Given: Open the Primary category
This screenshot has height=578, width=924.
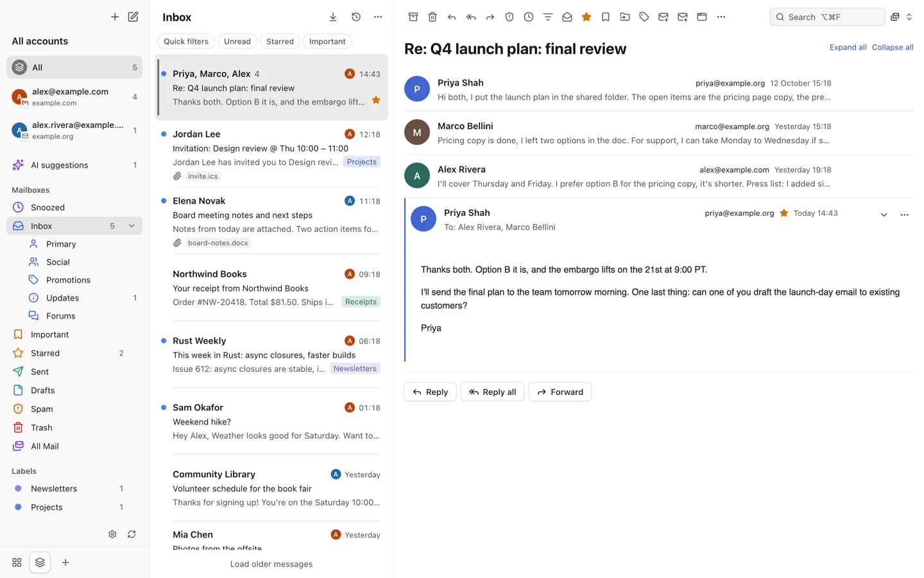Looking at the screenshot, I should tap(82, 244).
